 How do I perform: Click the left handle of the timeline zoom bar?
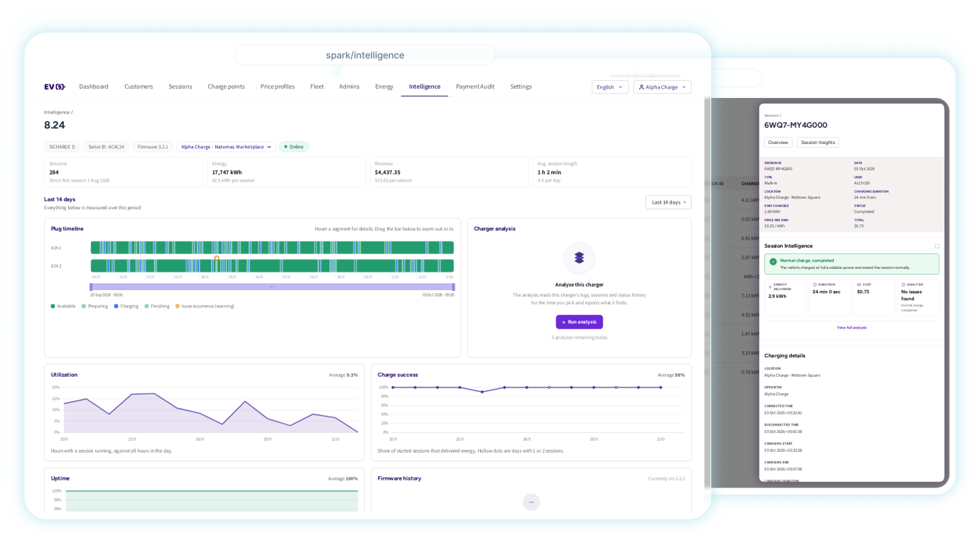click(91, 287)
